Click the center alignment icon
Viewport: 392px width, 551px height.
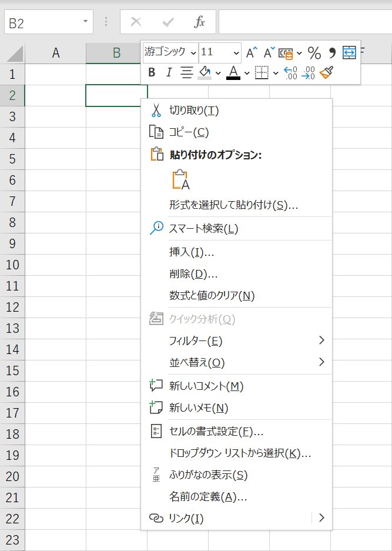(x=186, y=73)
